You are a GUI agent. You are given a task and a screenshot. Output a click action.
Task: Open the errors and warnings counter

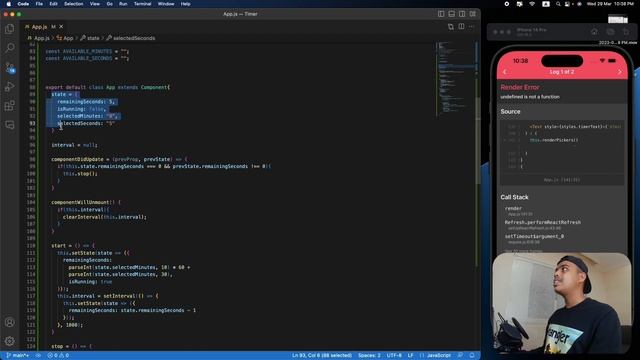pos(58,356)
